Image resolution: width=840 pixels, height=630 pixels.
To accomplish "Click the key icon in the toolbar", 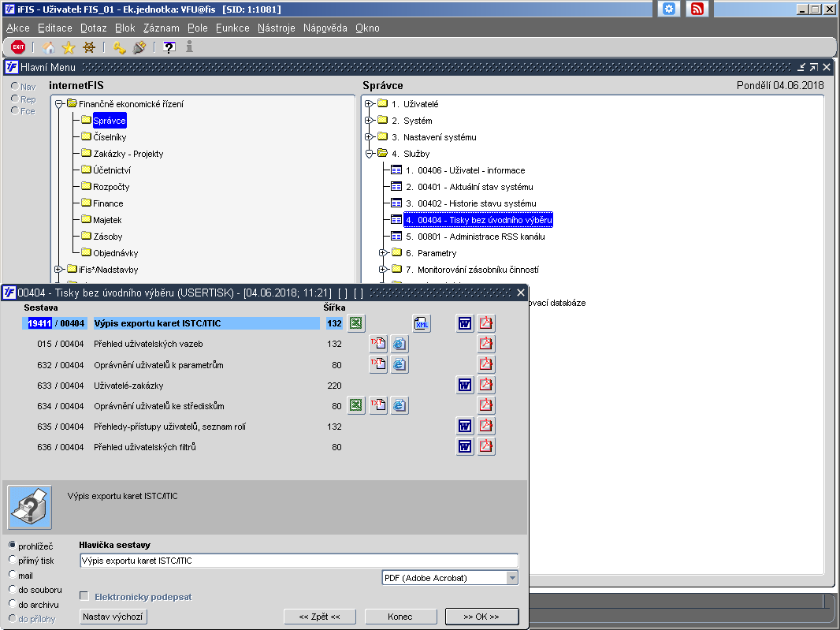I will (x=120, y=47).
